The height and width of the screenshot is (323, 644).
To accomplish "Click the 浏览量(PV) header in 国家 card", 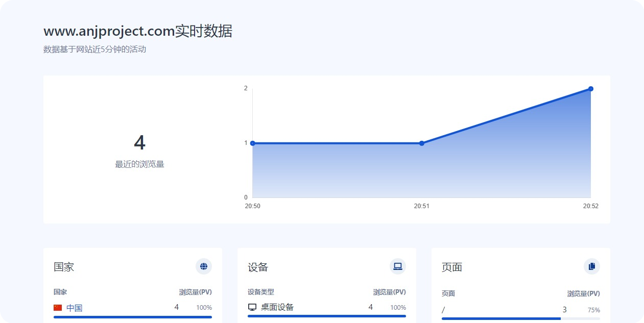I will [195, 292].
